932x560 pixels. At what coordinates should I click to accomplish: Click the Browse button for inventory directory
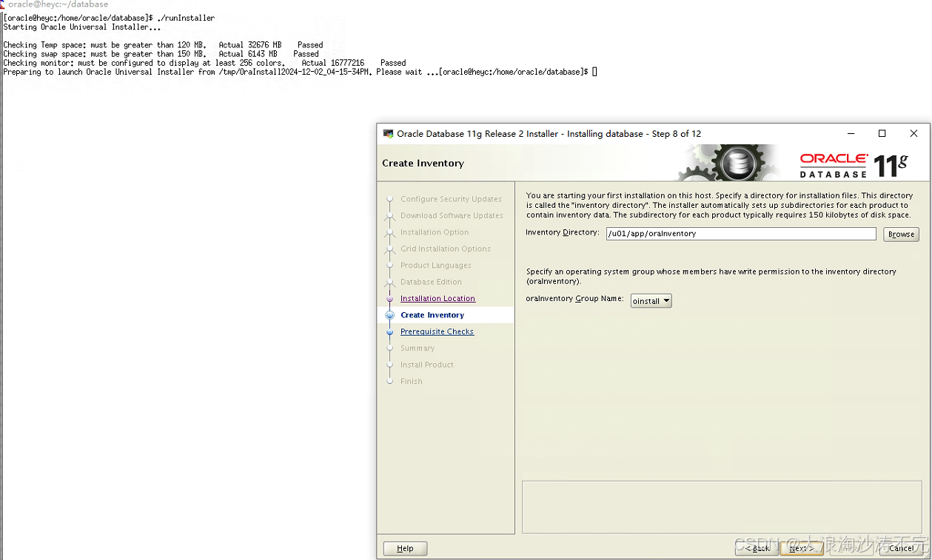click(901, 234)
